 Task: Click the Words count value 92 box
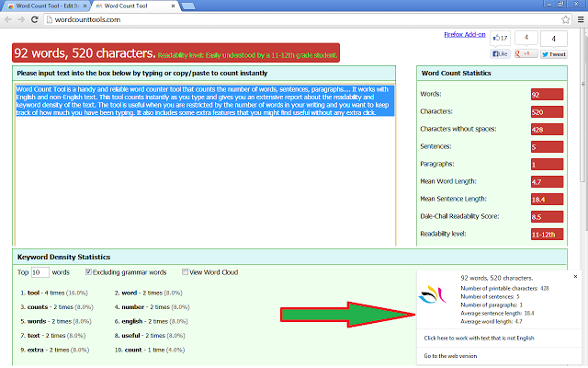[x=546, y=94]
